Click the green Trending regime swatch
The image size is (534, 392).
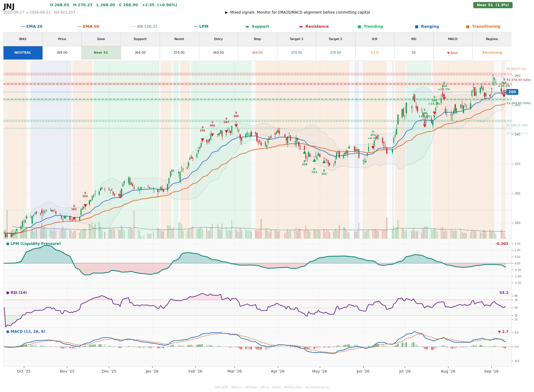click(359, 27)
